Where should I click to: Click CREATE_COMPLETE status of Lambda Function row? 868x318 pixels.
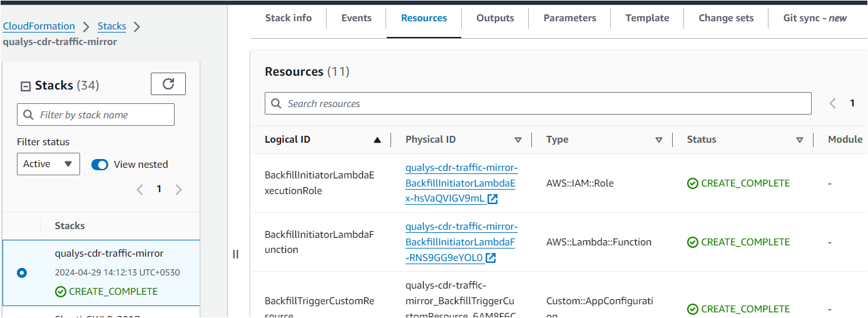pyautogui.click(x=738, y=242)
